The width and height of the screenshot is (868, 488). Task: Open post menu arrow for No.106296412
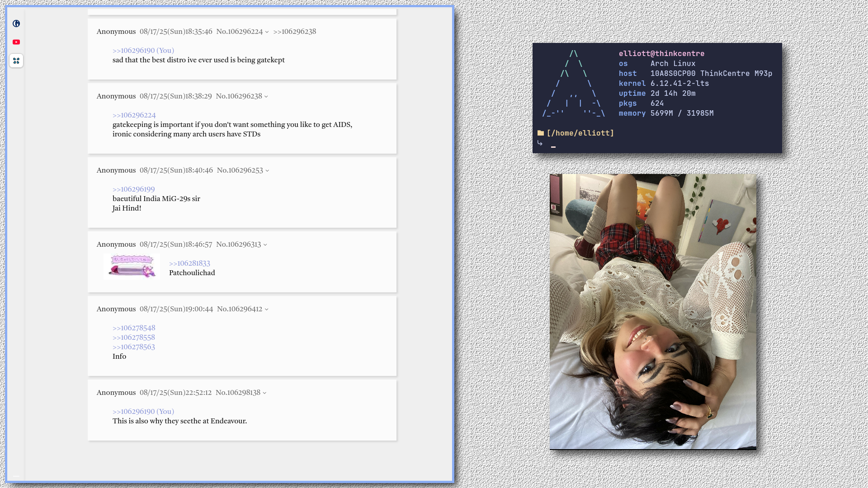tap(267, 310)
